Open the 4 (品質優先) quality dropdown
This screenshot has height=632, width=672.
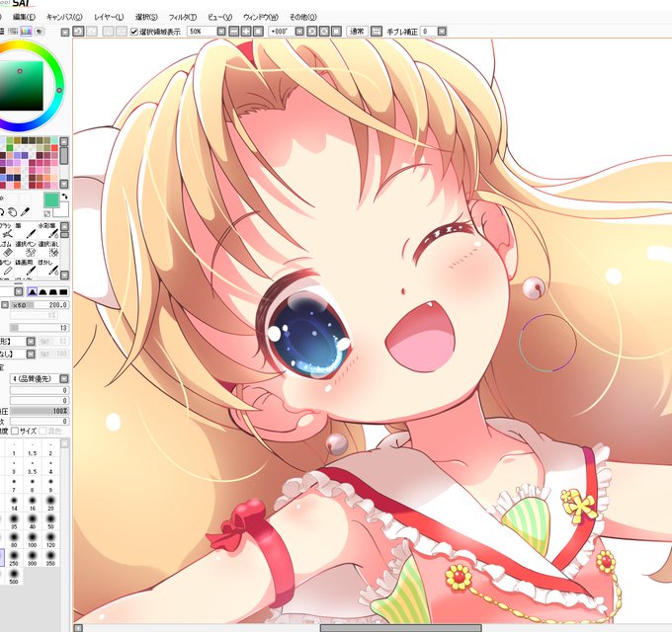[64, 379]
